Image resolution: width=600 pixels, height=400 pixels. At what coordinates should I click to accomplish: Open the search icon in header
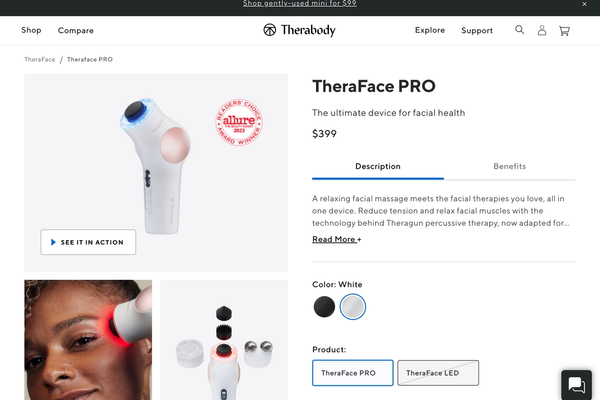[519, 30]
